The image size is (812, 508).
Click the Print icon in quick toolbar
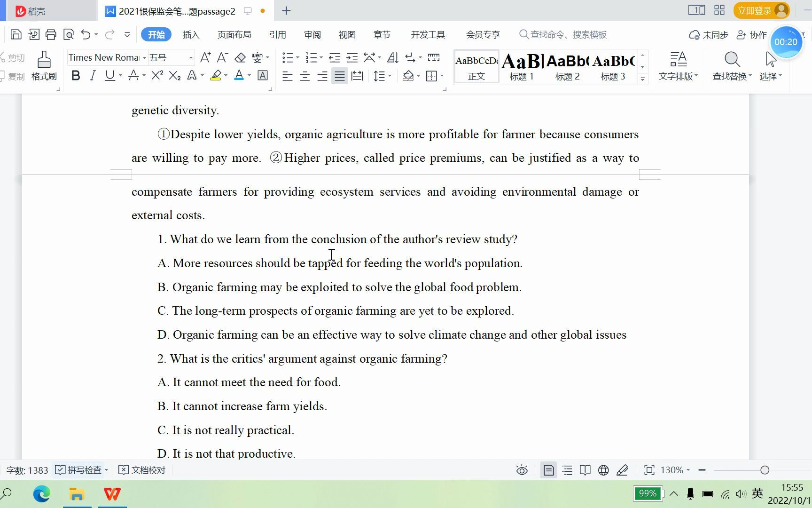(51, 34)
